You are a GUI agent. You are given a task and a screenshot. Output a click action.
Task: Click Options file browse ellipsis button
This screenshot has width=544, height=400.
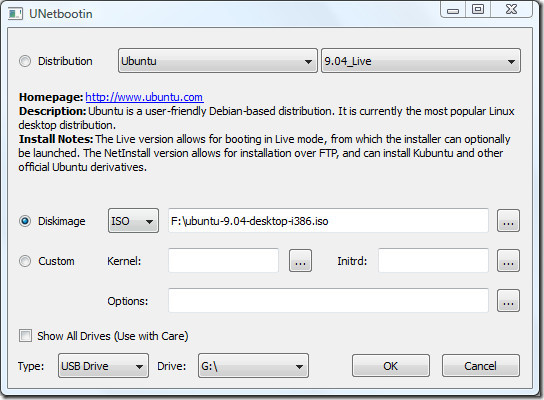(508, 301)
